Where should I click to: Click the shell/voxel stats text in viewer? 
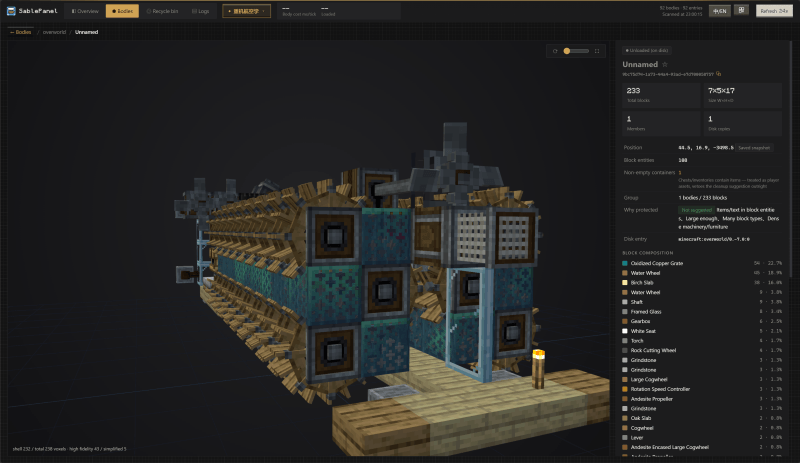click(x=69, y=449)
